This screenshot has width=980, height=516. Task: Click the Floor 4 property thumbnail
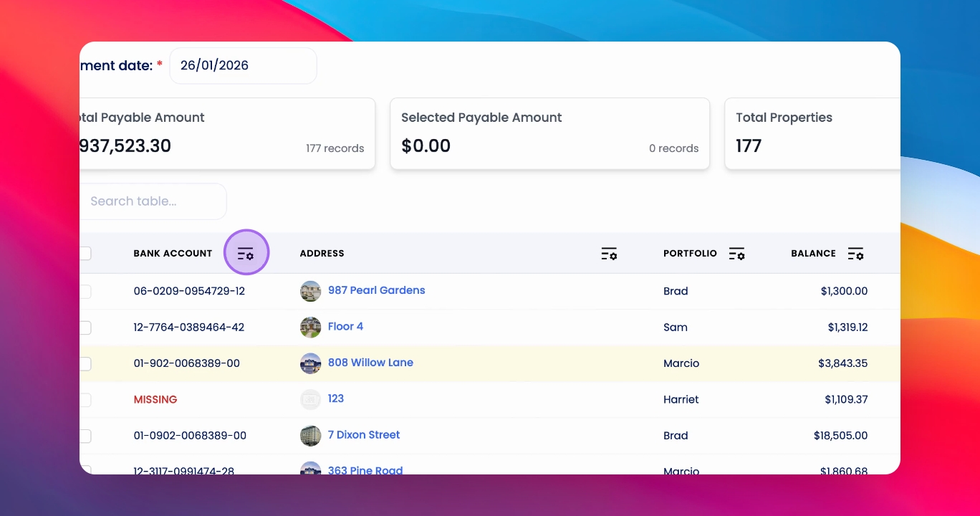tap(310, 328)
